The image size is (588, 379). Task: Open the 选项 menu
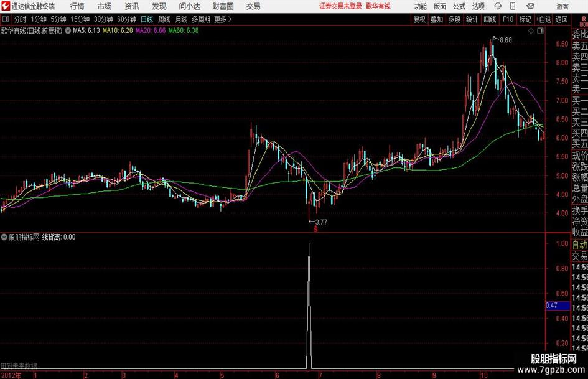478,6
